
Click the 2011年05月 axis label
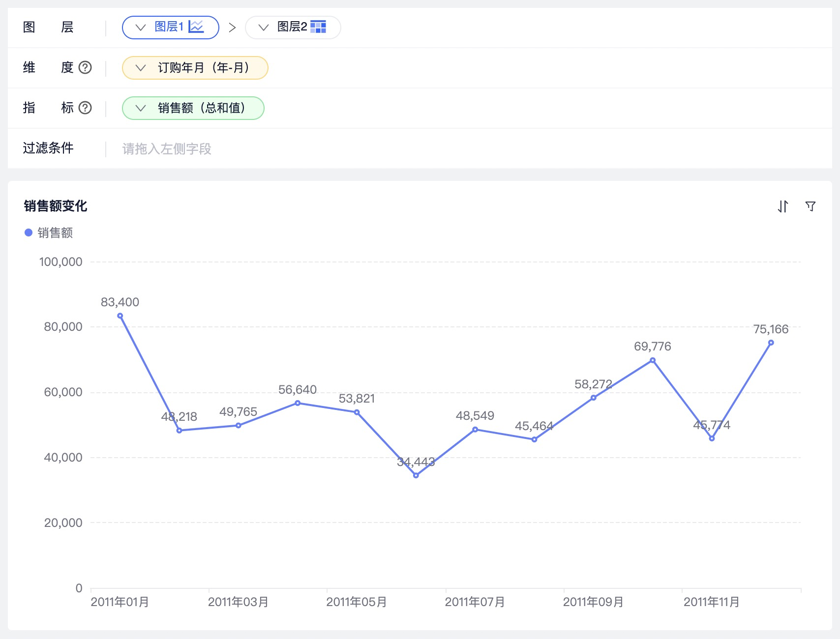357,602
